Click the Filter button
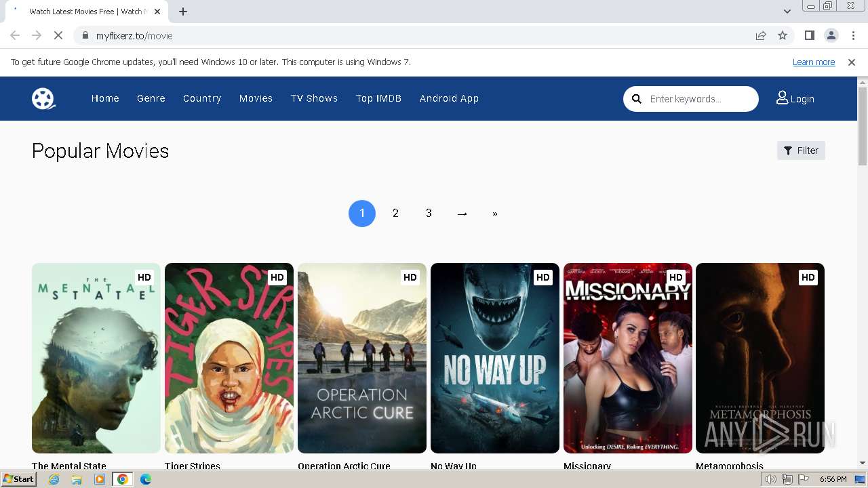Viewport: 868px width, 488px height. 801,150
